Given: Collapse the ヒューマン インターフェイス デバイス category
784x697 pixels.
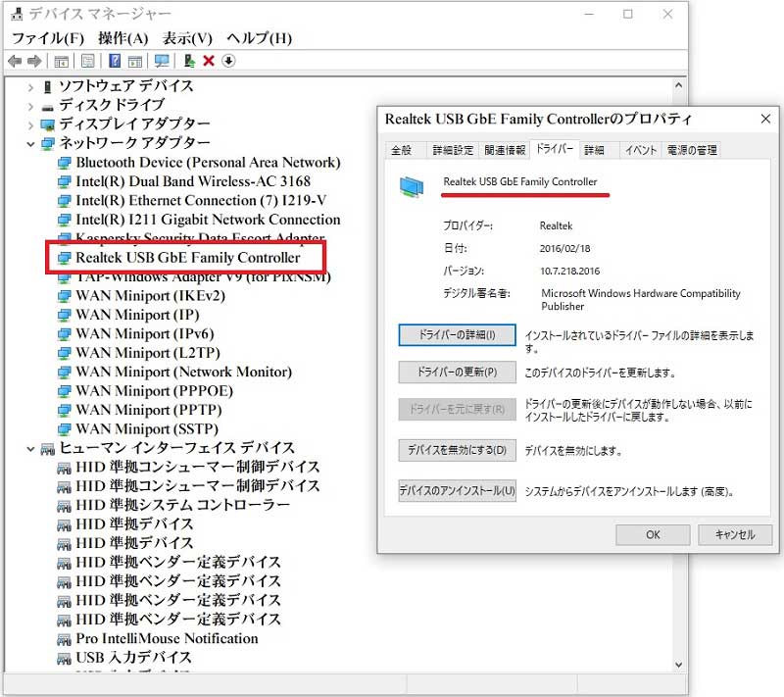Looking at the screenshot, I should click(x=30, y=449).
